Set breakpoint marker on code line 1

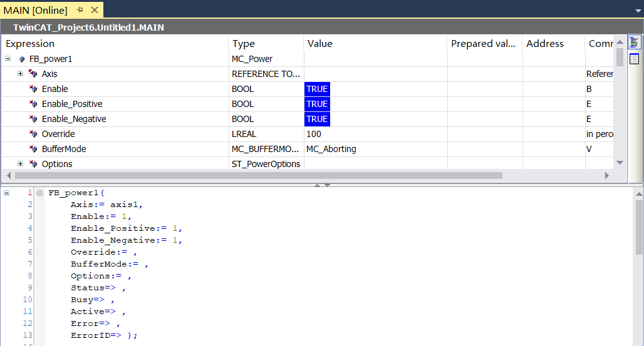[x=39, y=193]
